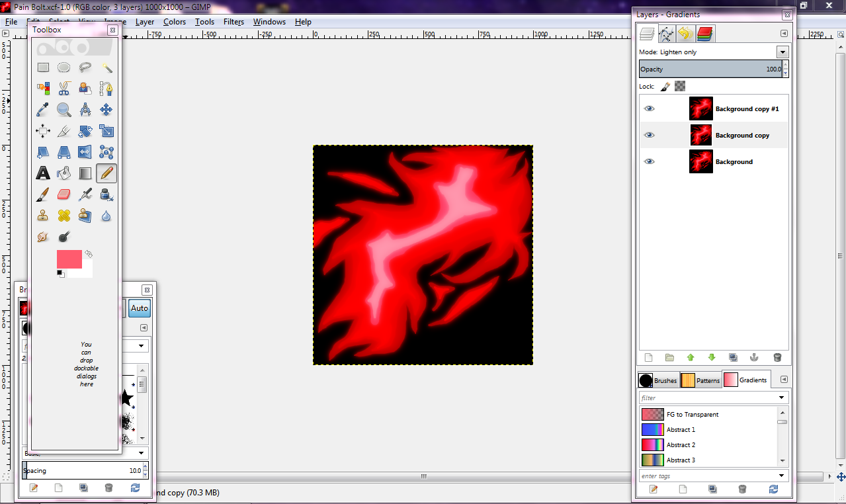Screen dimensions: 846x504
Task: Select the Smudge tool
Action: (x=43, y=237)
